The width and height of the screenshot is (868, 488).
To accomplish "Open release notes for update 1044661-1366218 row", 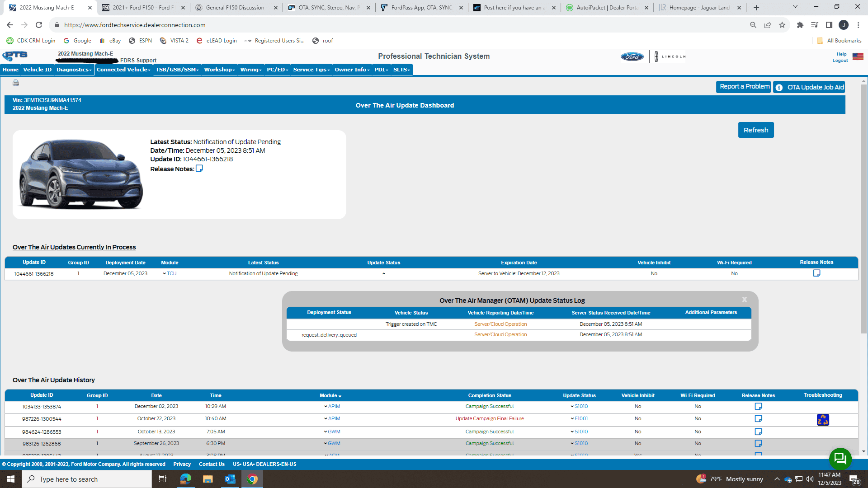I will click(816, 273).
